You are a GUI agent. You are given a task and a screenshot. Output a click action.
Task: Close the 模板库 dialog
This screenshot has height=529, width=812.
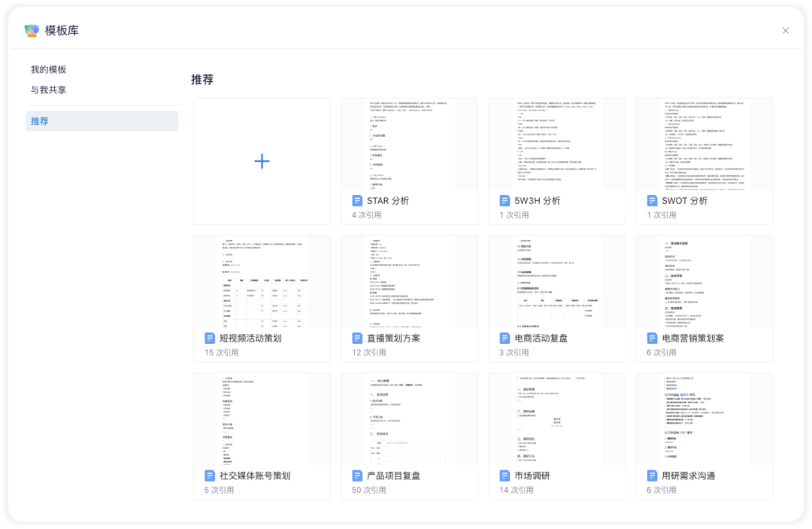(x=786, y=31)
